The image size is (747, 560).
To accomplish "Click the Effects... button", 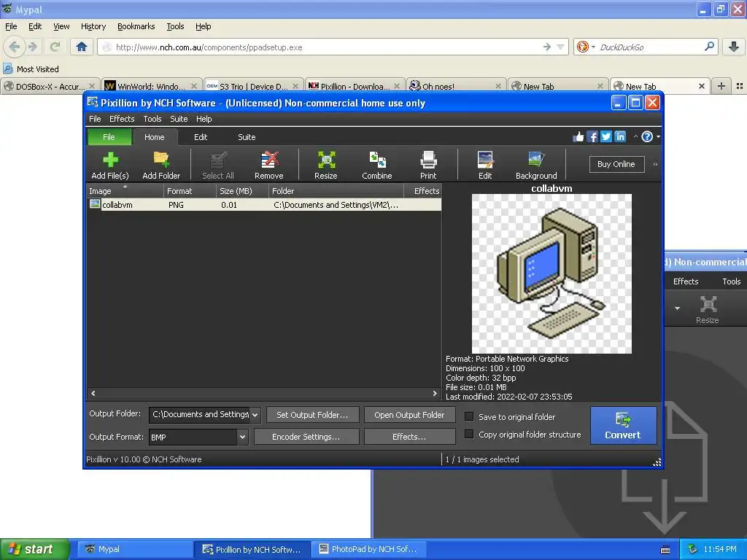I will [x=409, y=437].
